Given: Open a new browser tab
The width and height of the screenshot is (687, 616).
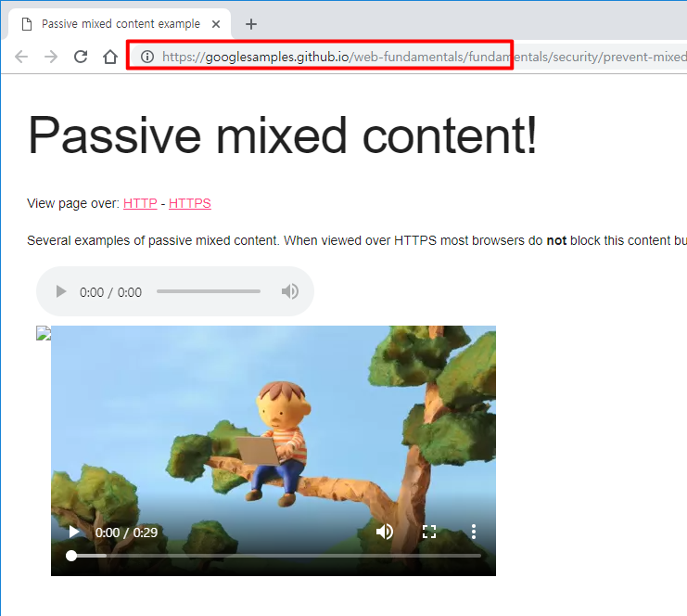Looking at the screenshot, I should tap(251, 24).
